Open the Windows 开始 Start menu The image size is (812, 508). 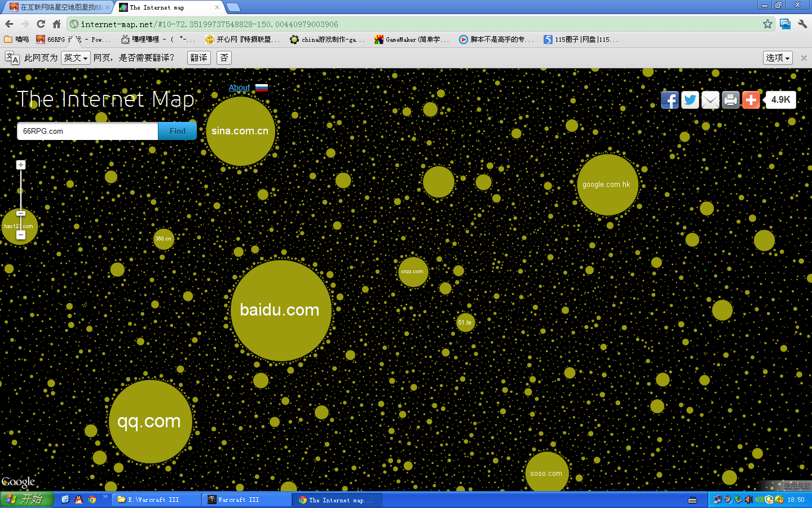[27, 500]
